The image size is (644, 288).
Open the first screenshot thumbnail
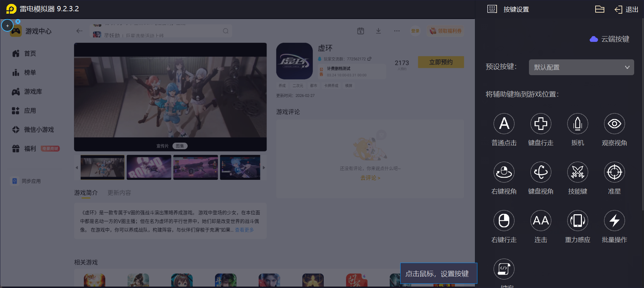[x=102, y=168]
